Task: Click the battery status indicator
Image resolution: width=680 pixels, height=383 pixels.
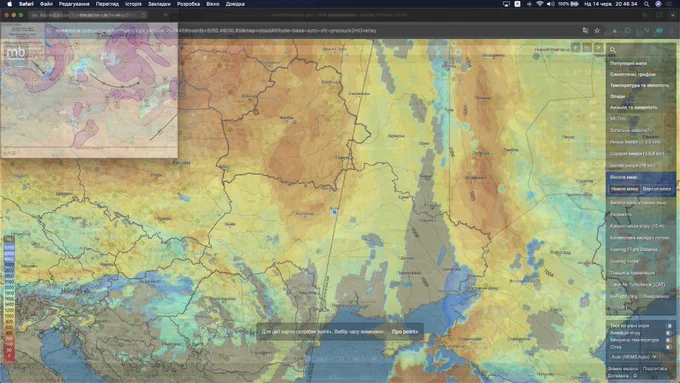Action: click(569, 4)
